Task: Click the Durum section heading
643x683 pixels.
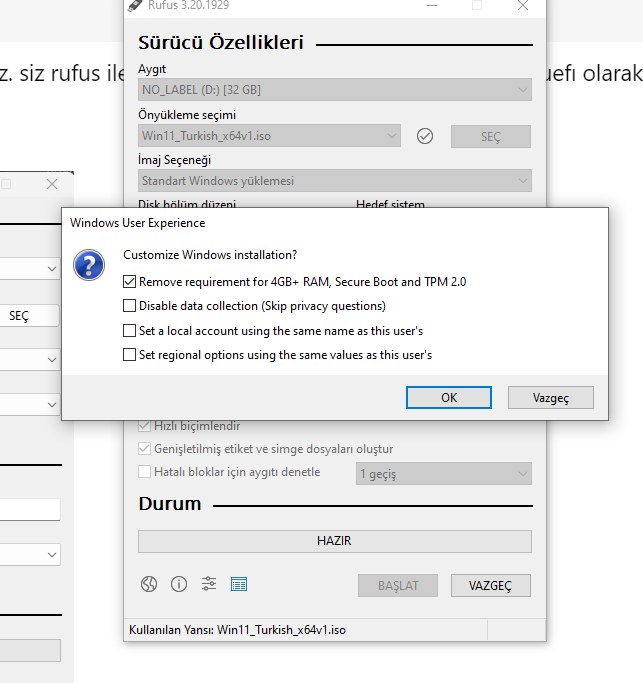Action: [170, 504]
